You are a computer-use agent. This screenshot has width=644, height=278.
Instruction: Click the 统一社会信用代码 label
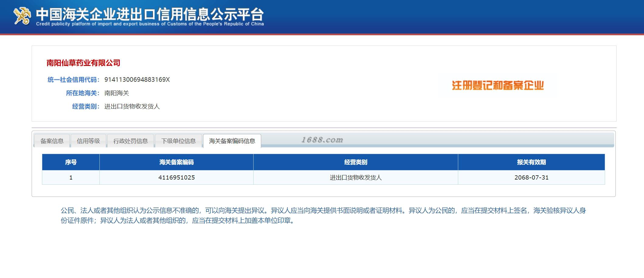[74, 80]
